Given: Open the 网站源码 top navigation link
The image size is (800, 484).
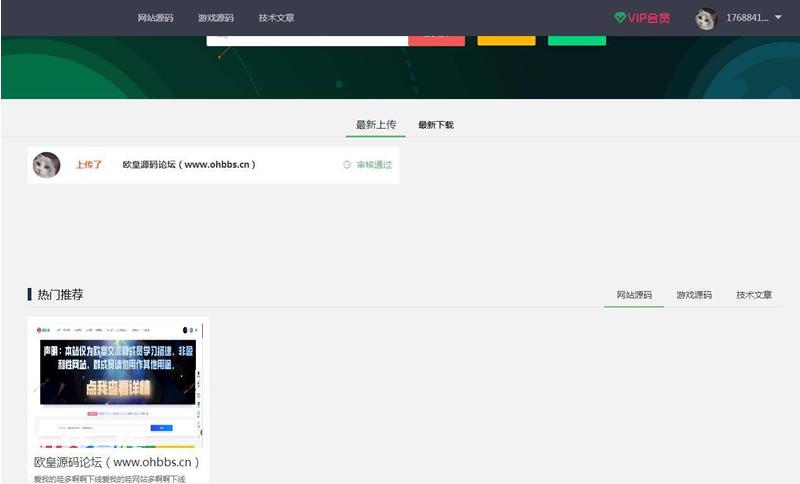Looking at the screenshot, I should [x=155, y=18].
